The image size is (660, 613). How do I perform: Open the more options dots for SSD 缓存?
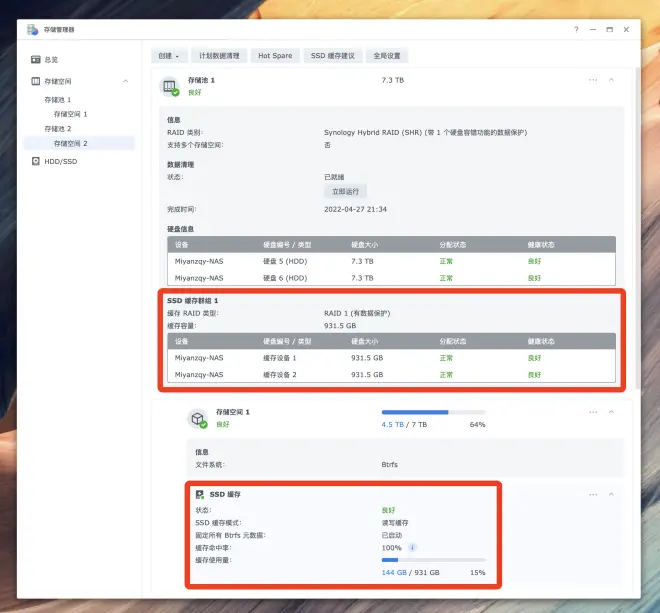click(x=593, y=494)
